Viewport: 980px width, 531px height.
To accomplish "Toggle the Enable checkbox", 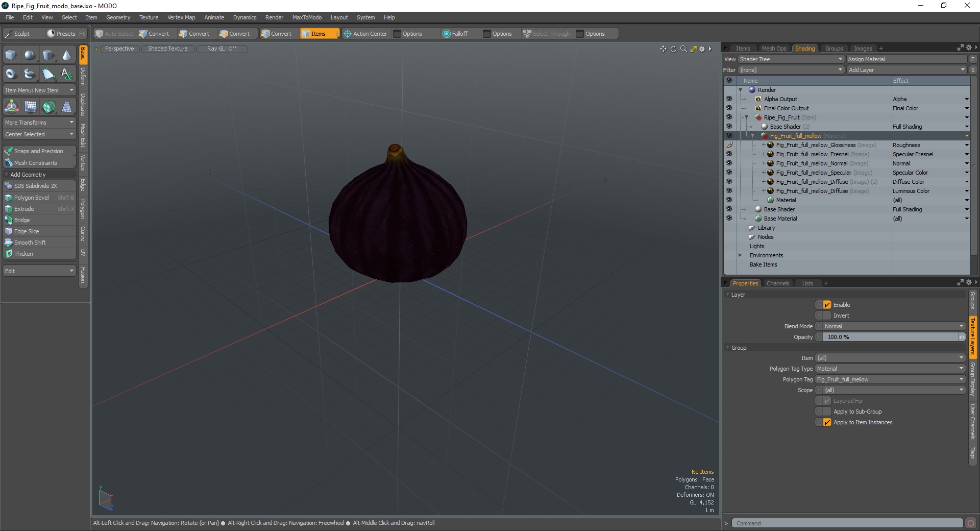I will pyautogui.click(x=827, y=305).
